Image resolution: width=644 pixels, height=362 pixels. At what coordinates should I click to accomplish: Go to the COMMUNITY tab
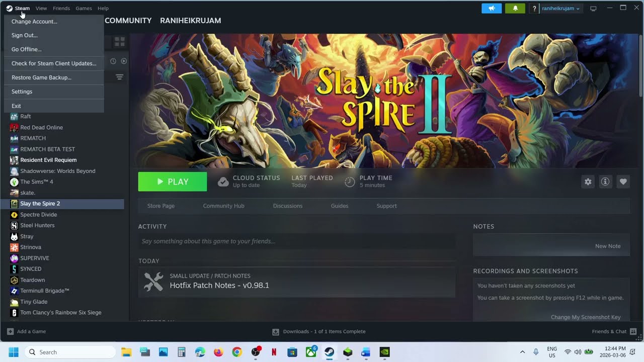click(128, 21)
